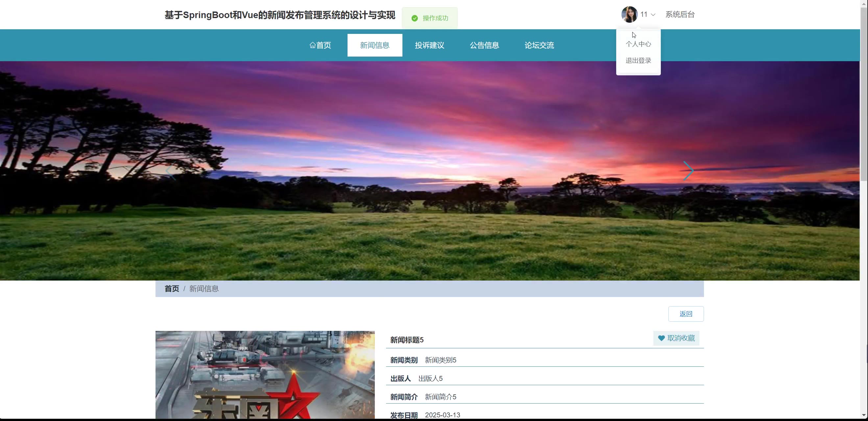This screenshot has width=868, height=421.
Task: Click the green success checkmark icon
Action: point(415,18)
